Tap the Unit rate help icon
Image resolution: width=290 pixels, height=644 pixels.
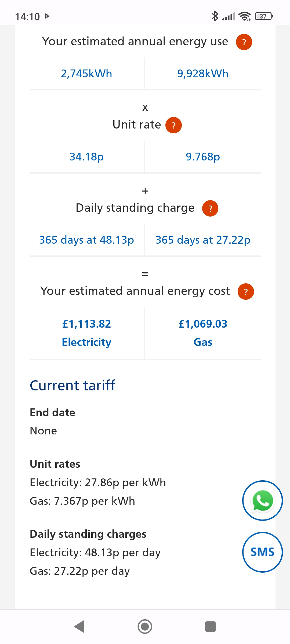tap(173, 125)
